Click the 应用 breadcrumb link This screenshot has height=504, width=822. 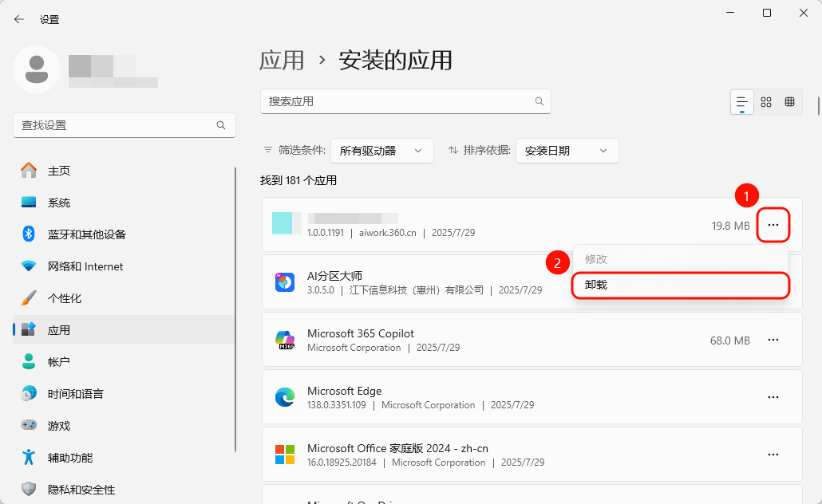(x=282, y=61)
